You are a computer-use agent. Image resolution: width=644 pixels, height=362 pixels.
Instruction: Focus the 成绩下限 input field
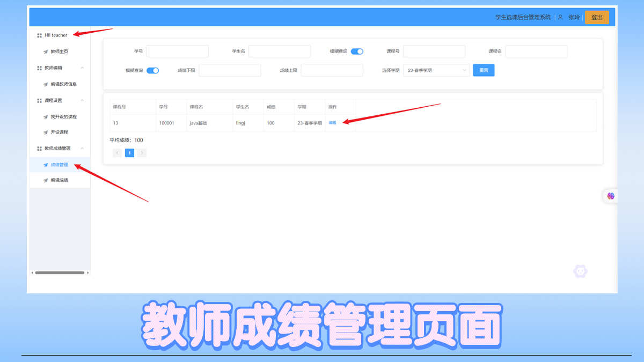pyautogui.click(x=230, y=70)
